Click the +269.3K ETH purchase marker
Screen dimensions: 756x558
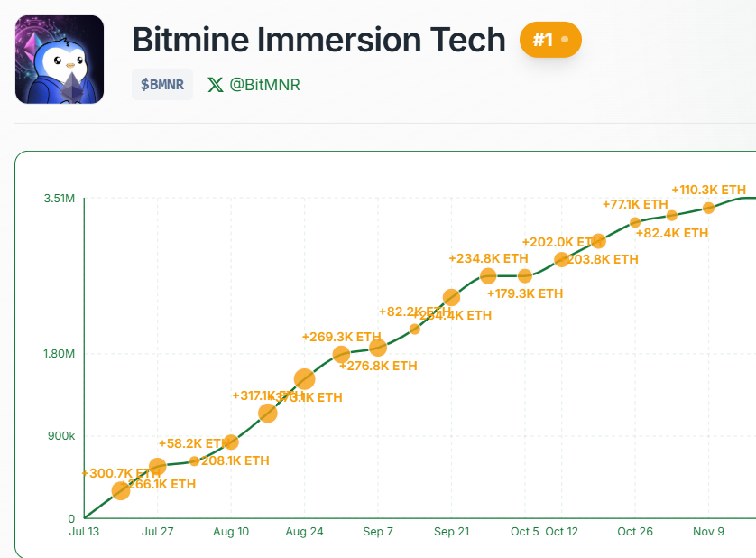341,355
